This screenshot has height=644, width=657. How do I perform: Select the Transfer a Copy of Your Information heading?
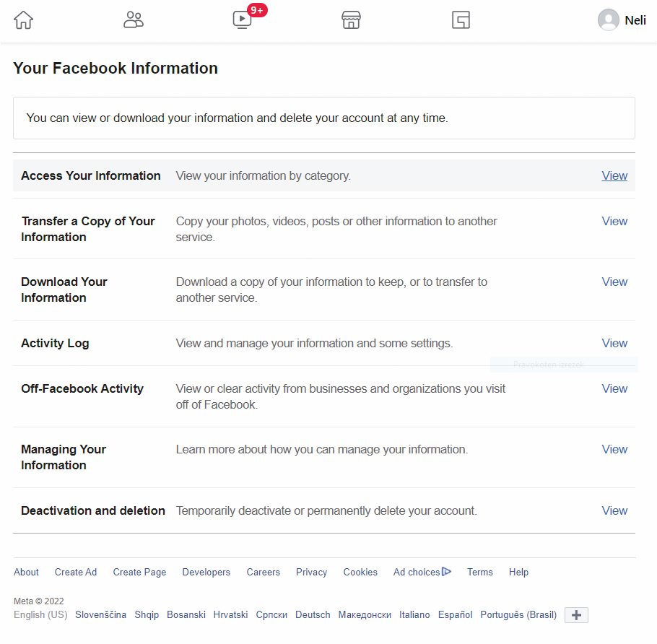click(88, 229)
